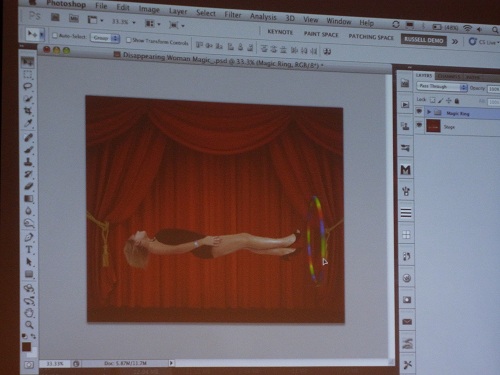Screen dimensions: 500x375
Task: Hide the Magic Ring layer group
Action: click(x=419, y=111)
